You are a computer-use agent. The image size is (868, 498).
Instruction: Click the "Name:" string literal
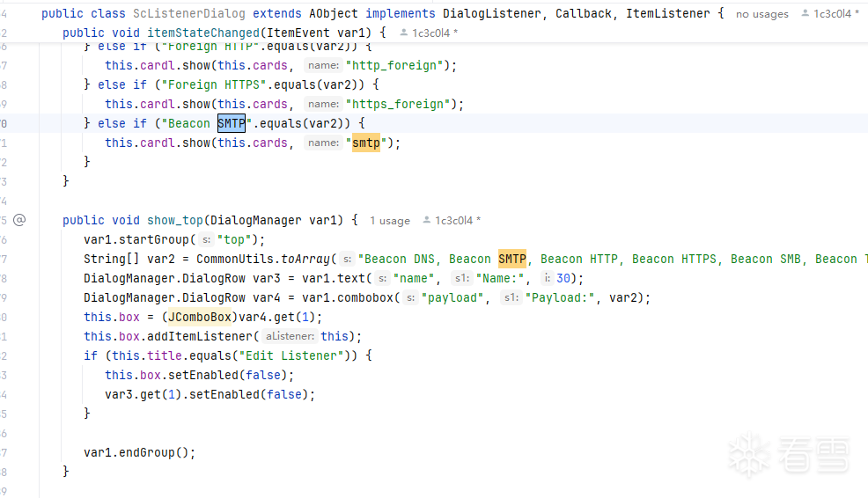tap(500, 278)
